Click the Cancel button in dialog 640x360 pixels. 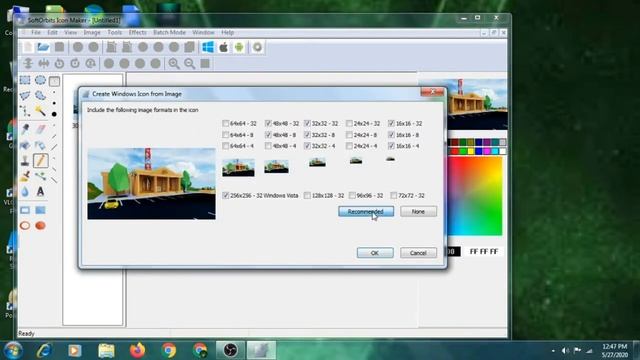click(418, 253)
